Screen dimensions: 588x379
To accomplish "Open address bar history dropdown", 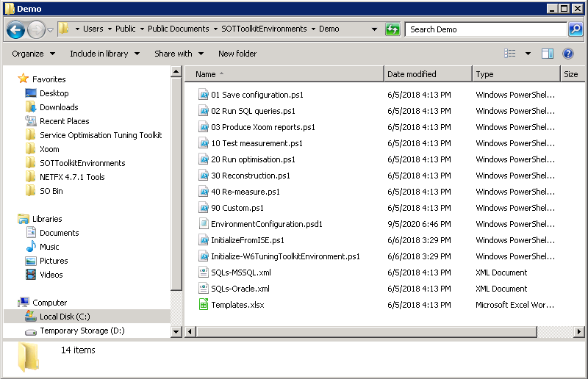I will click(374, 29).
